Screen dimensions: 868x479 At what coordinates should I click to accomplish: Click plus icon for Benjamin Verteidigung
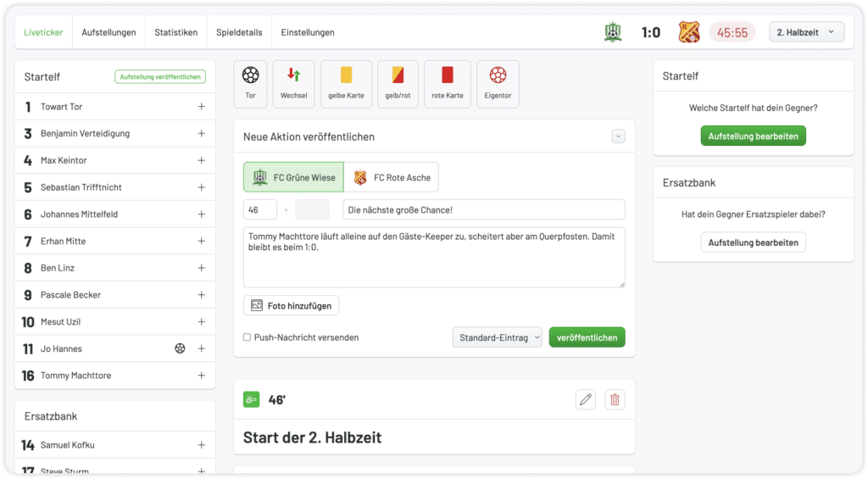[202, 133]
